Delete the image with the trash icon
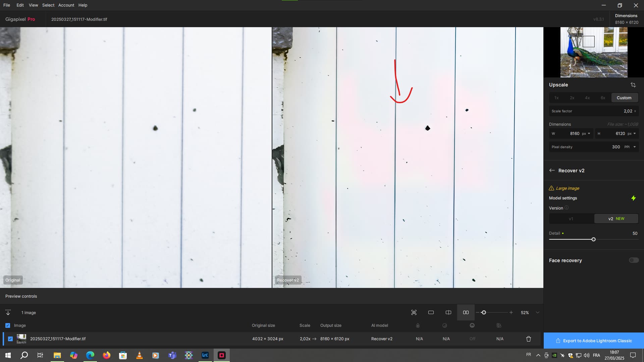 (x=529, y=339)
